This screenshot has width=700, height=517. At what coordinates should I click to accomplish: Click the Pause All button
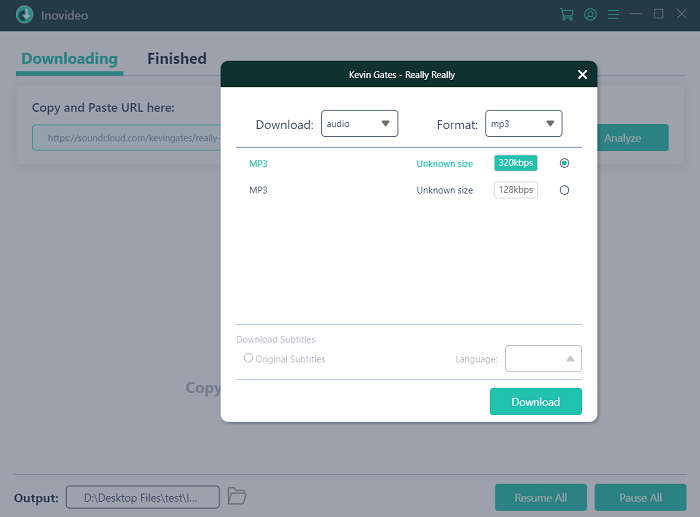[x=640, y=497]
